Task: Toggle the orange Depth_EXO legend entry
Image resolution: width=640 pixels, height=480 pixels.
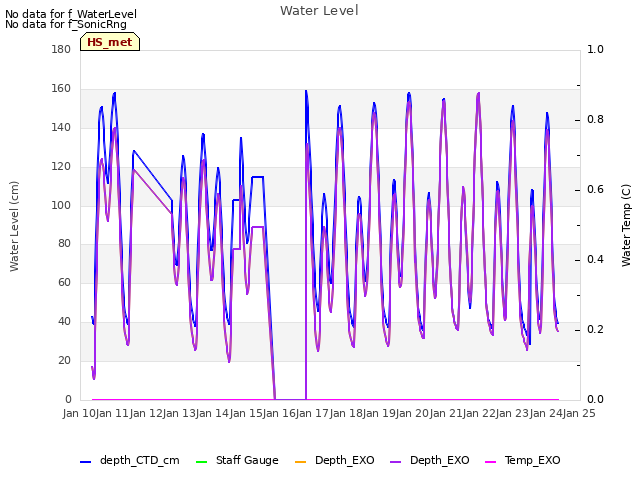Action: tap(334, 460)
